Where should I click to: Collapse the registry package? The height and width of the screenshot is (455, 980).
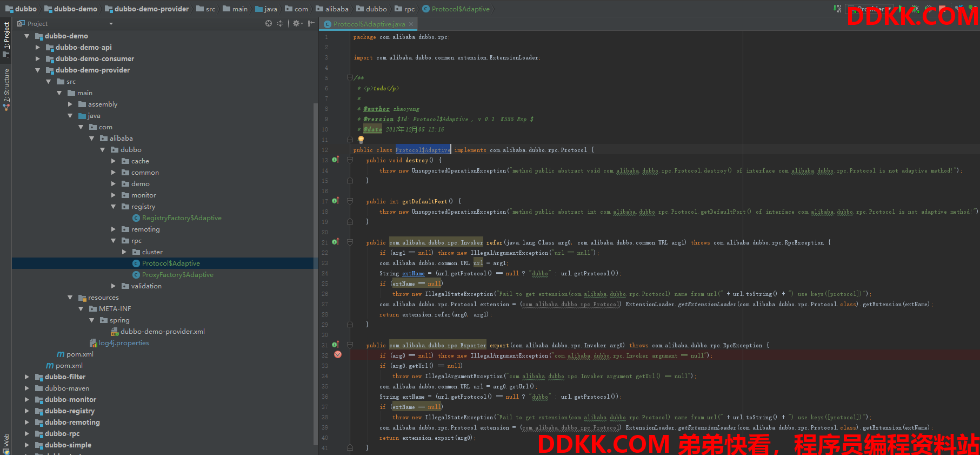[x=113, y=206]
